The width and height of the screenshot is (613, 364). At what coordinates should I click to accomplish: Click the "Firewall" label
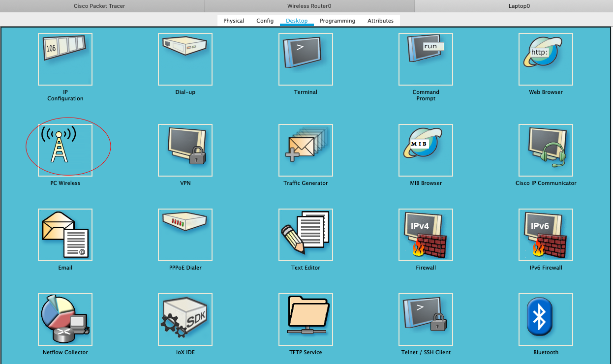(426, 268)
